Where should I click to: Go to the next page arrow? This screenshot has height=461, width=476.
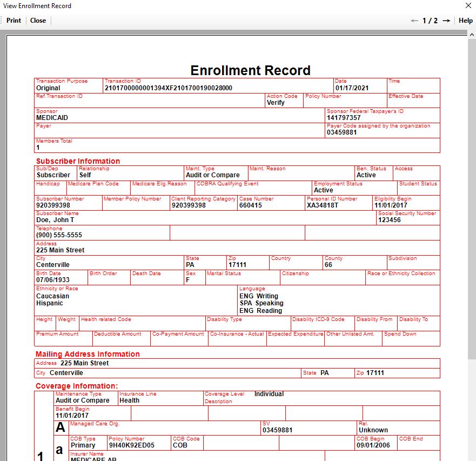446,21
